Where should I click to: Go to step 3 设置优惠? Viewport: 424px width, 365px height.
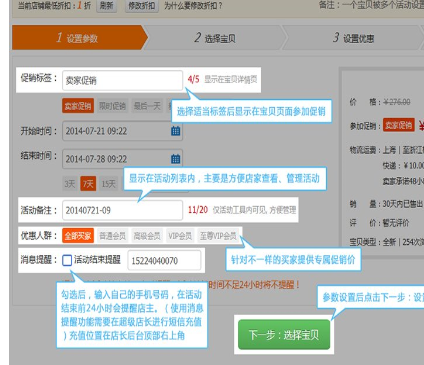point(353,38)
